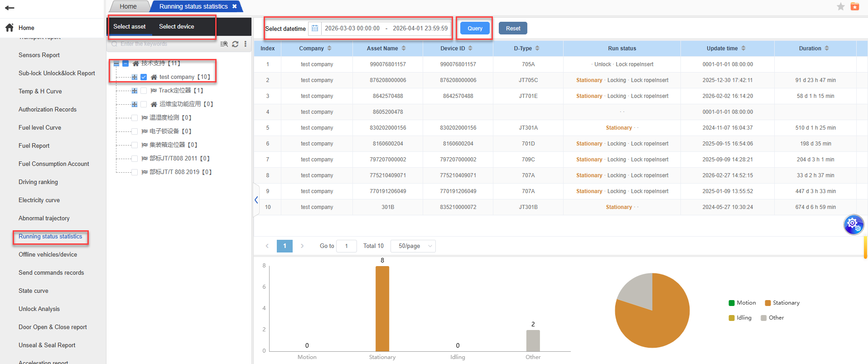Collapse the 技术支持 root node
This screenshot has width=868, height=364.
[x=116, y=63]
